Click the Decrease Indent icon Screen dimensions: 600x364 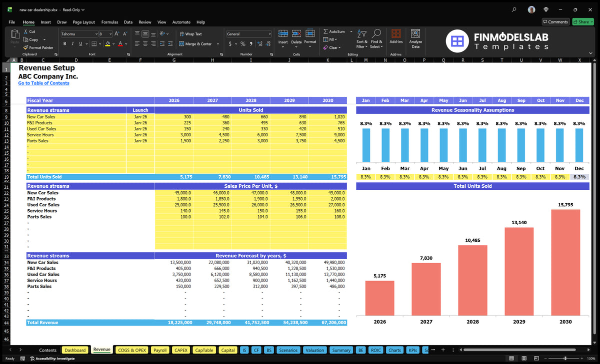pos(162,44)
